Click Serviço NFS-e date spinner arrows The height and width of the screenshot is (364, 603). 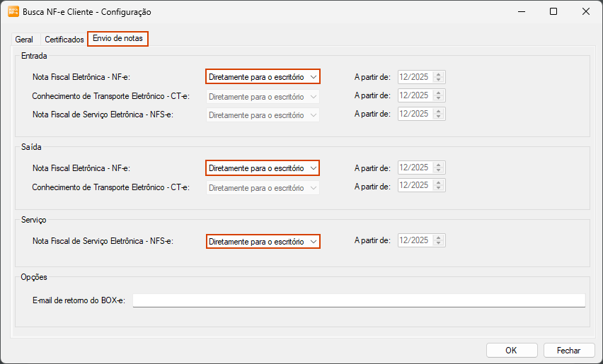point(439,241)
